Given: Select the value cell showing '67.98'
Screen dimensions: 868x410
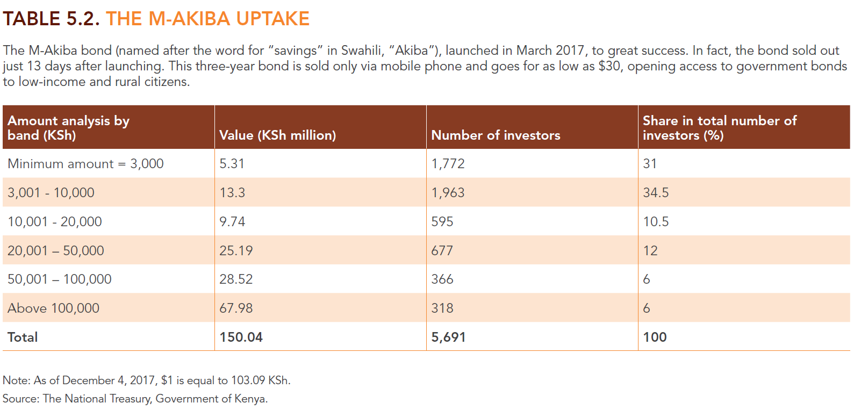Looking at the screenshot, I should click(x=236, y=308).
